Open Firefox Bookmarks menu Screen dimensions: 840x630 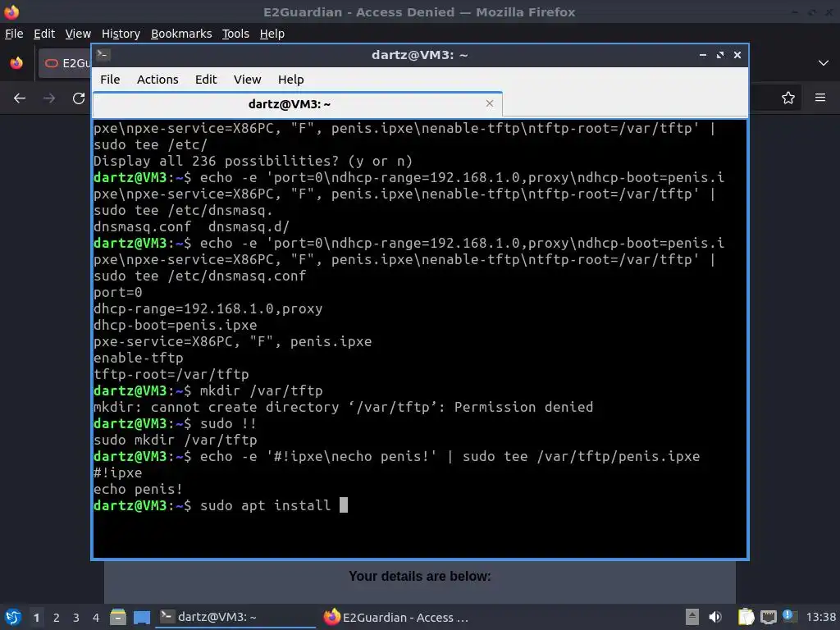click(x=181, y=34)
